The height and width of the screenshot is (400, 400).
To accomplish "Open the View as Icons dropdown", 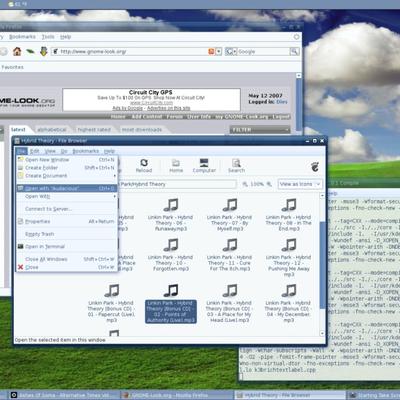I will [x=300, y=184].
